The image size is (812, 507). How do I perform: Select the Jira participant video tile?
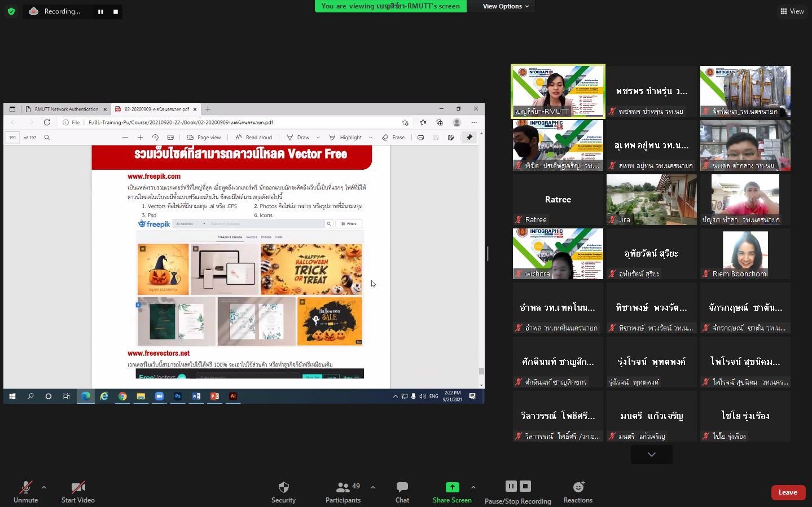[x=651, y=200]
